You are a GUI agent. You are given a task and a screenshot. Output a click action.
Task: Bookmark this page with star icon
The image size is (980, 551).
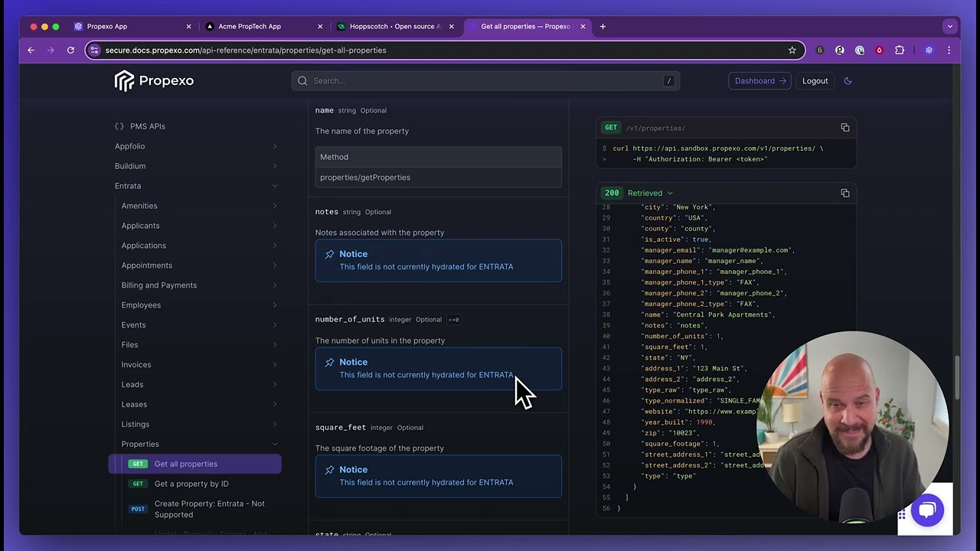[x=792, y=50]
